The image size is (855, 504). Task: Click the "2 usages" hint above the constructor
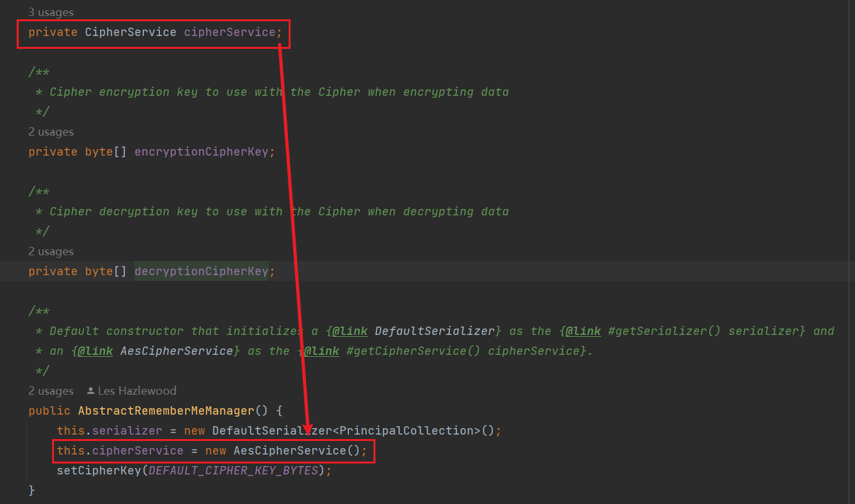tap(51, 391)
